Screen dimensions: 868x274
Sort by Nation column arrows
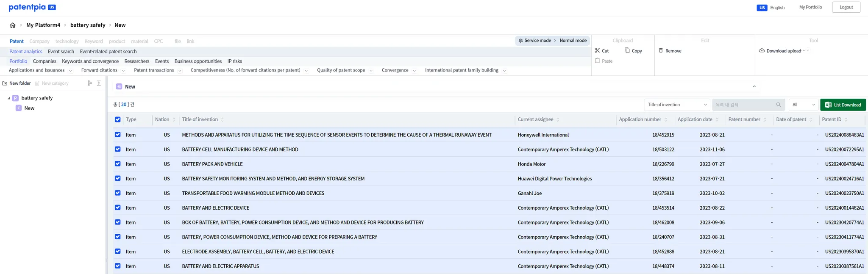click(x=173, y=119)
